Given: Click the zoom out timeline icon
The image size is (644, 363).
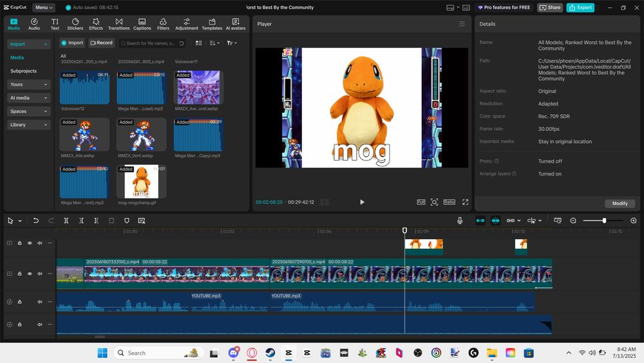Looking at the screenshot, I should 573,221.
